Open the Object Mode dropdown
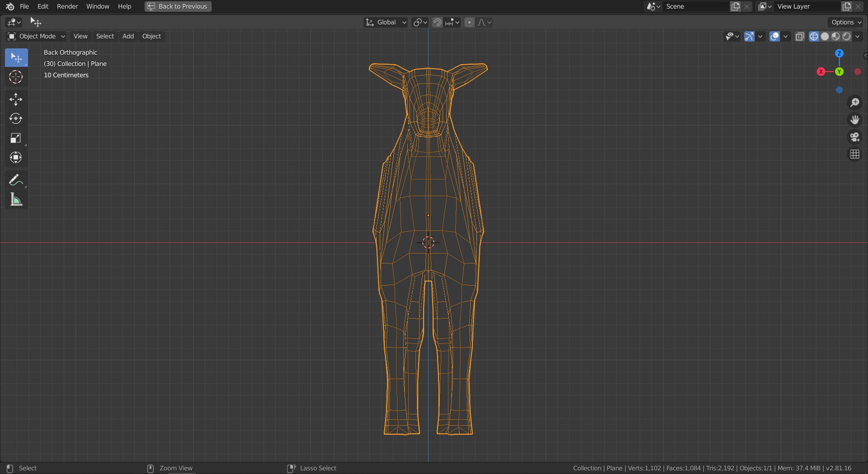Viewport: 868px width, 474px height. [36, 36]
